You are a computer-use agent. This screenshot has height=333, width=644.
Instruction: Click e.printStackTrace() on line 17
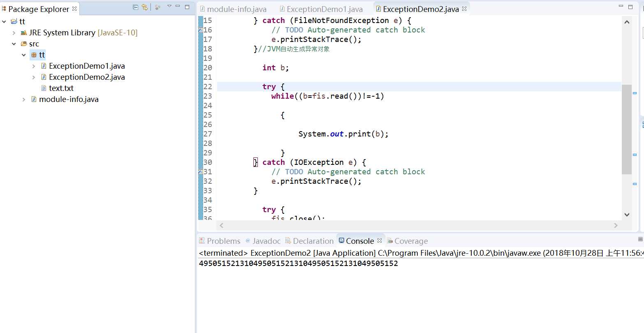[x=316, y=39]
